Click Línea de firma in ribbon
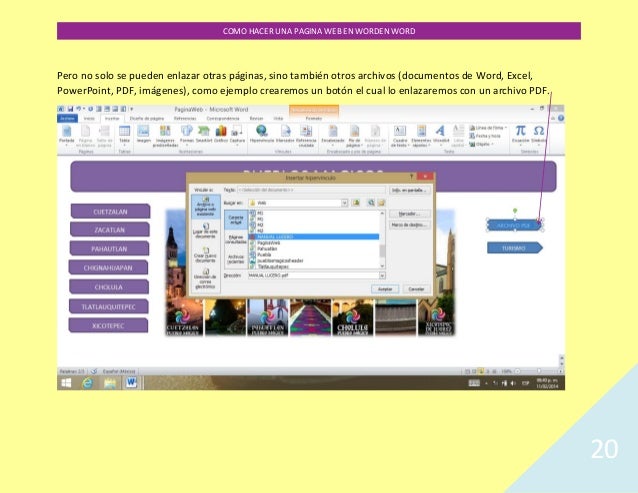The height and width of the screenshot is (493, 638). 488,128
